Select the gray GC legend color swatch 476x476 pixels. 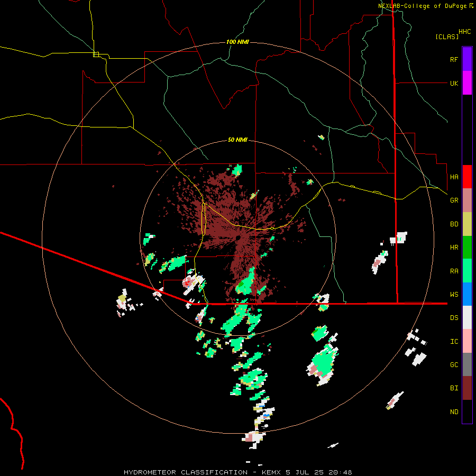coord(467,364)
